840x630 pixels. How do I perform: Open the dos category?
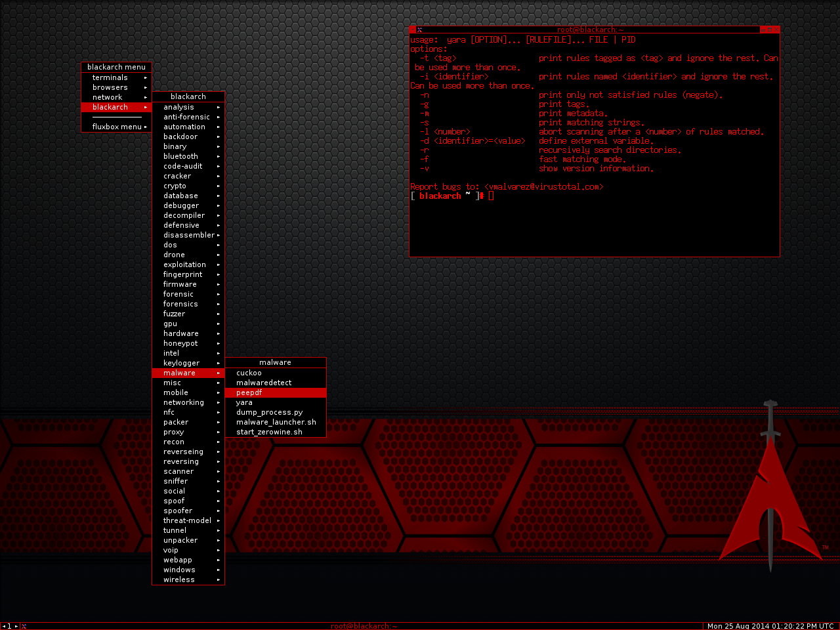pyautogui.click(x=188, y=245)
